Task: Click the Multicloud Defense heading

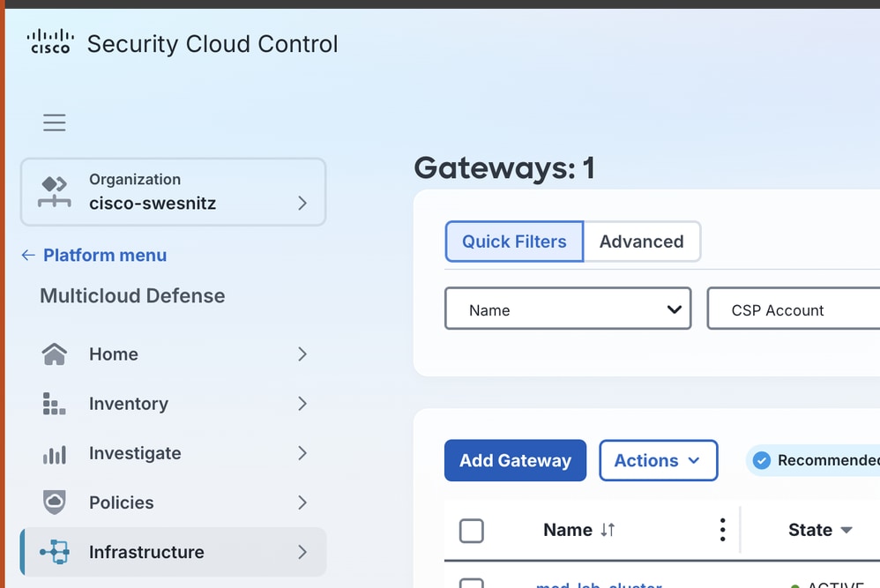Action: (x=132, y=295)
